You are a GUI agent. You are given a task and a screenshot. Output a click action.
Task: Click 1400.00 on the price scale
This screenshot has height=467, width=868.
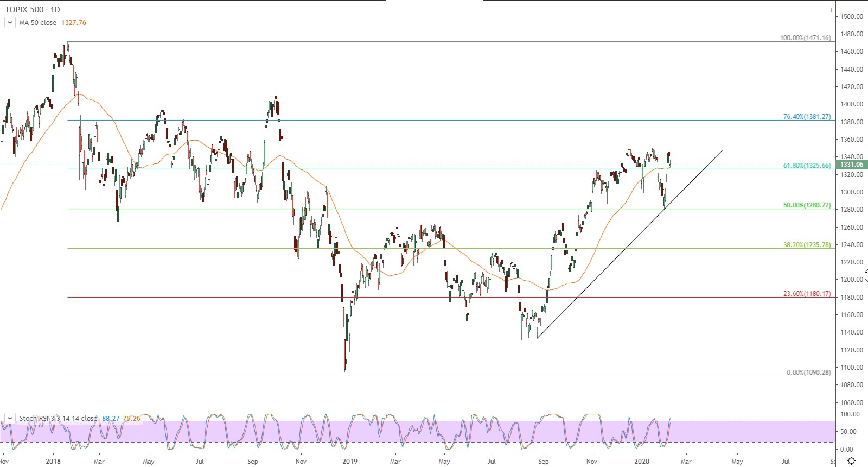point(852,104)
